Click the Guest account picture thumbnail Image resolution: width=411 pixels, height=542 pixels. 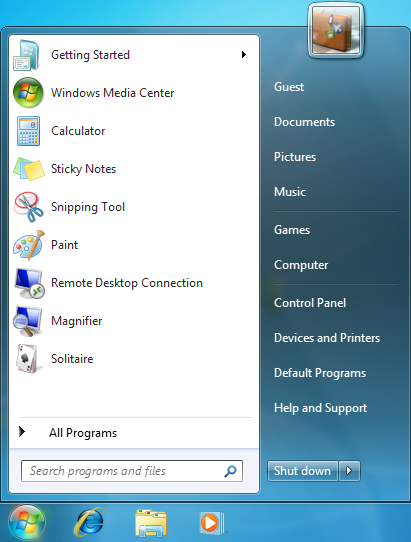[336, 31]
